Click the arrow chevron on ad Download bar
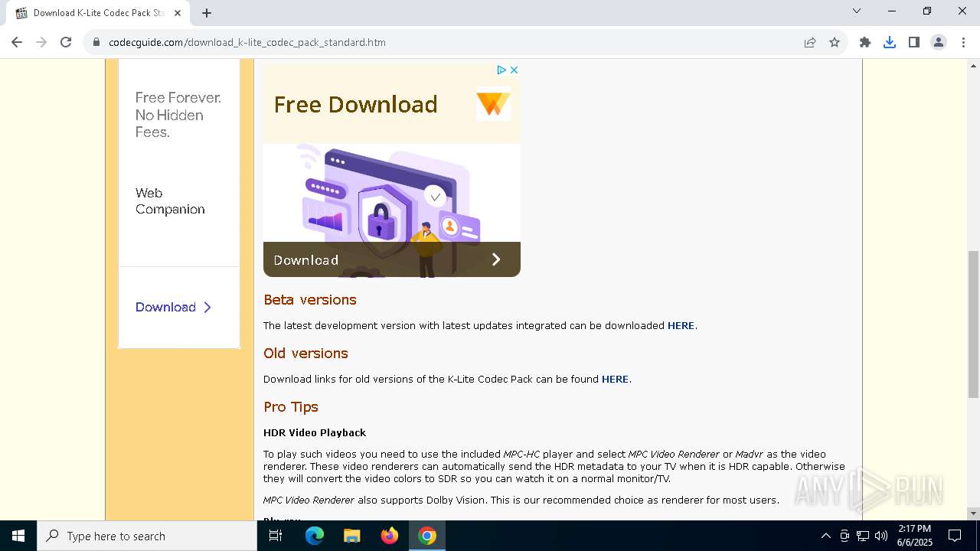The width and height of the screenshot is (980, 551). pyautogui.click(x=496, y=259)
